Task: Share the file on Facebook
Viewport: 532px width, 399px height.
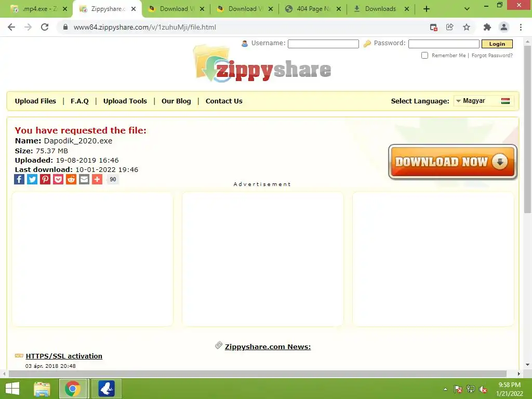Action: [19, 179]
